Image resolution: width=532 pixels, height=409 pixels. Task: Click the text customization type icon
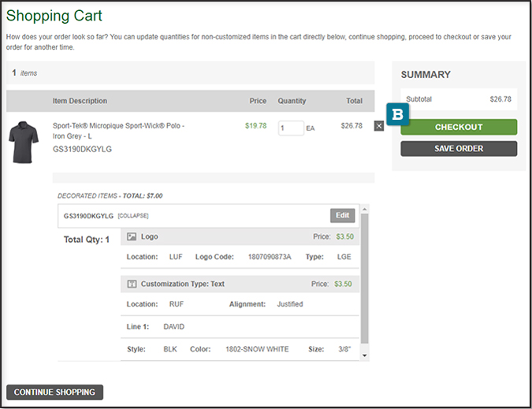click(x=132, y=284)
